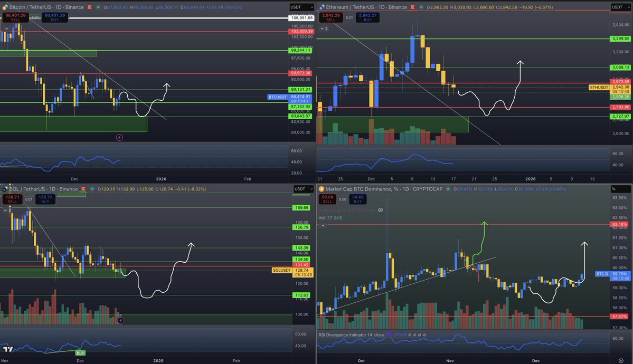
Task: Click the 2,793.96 red price label on Ethereum
Action: (620, 107)
